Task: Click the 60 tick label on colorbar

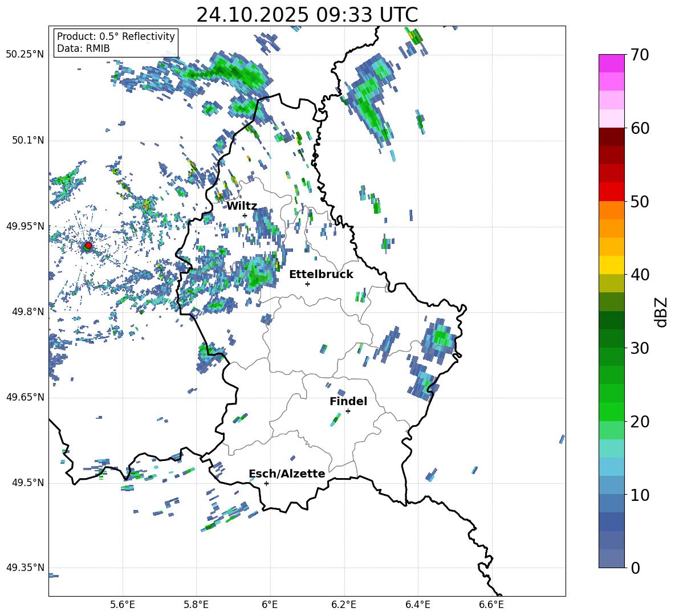Action: (x=640, y=128)
